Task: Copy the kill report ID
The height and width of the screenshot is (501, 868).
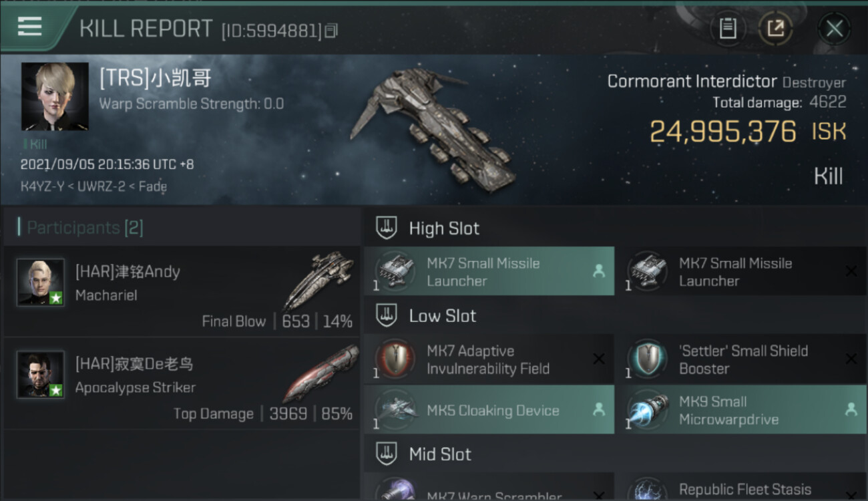Action: coord(332,31)
